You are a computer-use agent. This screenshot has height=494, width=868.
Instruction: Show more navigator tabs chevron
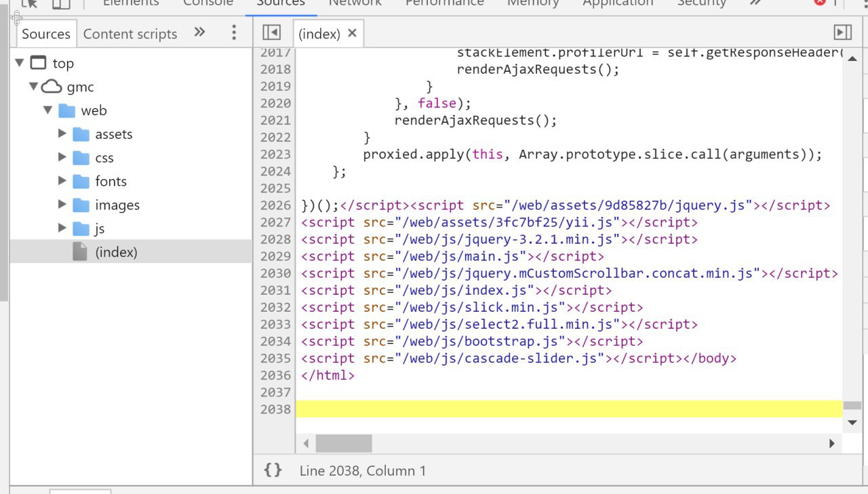199,32
